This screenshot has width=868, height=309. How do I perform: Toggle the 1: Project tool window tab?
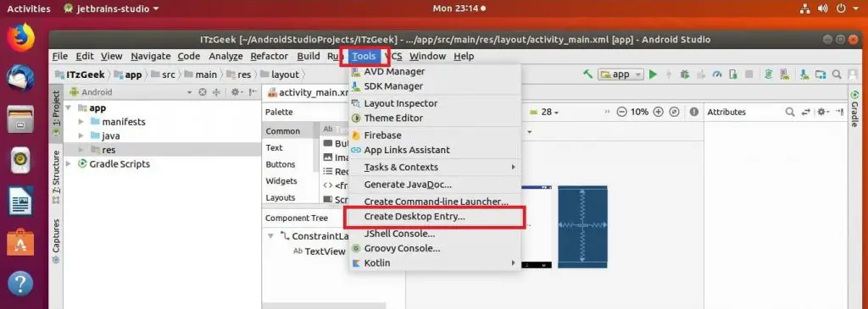[x=56, y=115]
